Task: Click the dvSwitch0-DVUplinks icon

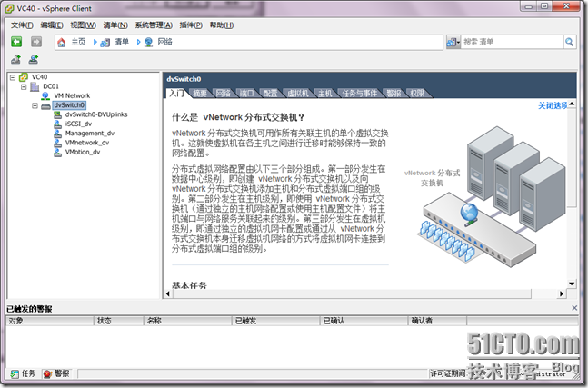Action: [x=57, y=114]
